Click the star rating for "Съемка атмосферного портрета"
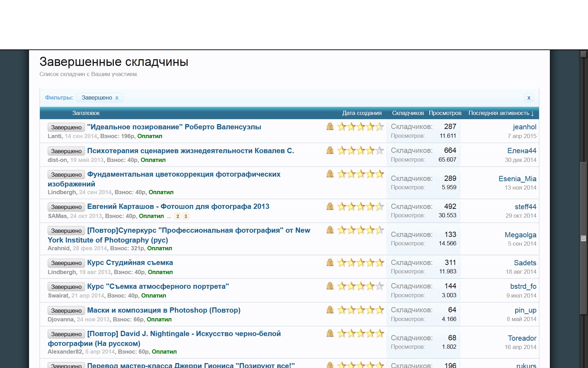Image resolution: width=588 pixels, height=368 pixels. click(x=360, y=286)
